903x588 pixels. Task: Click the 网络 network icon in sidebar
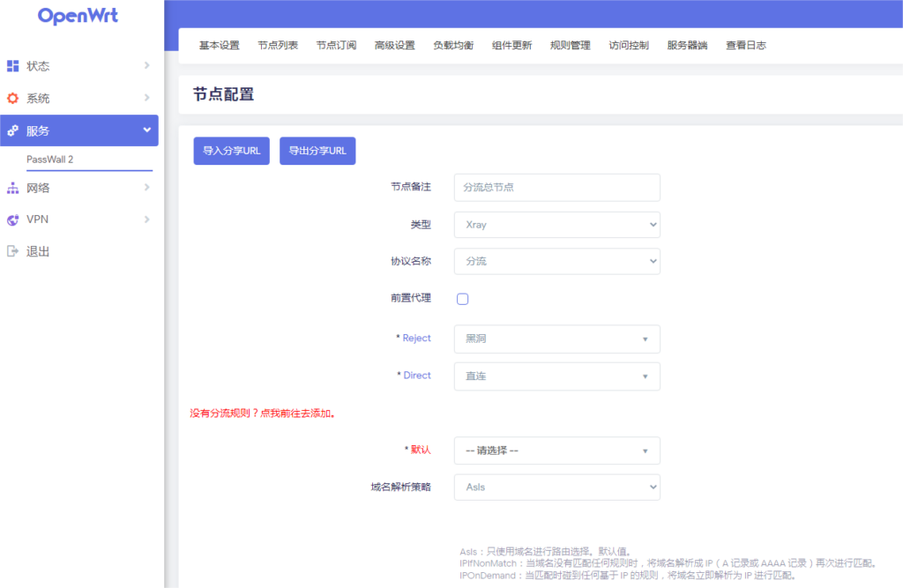coord(12,188)
